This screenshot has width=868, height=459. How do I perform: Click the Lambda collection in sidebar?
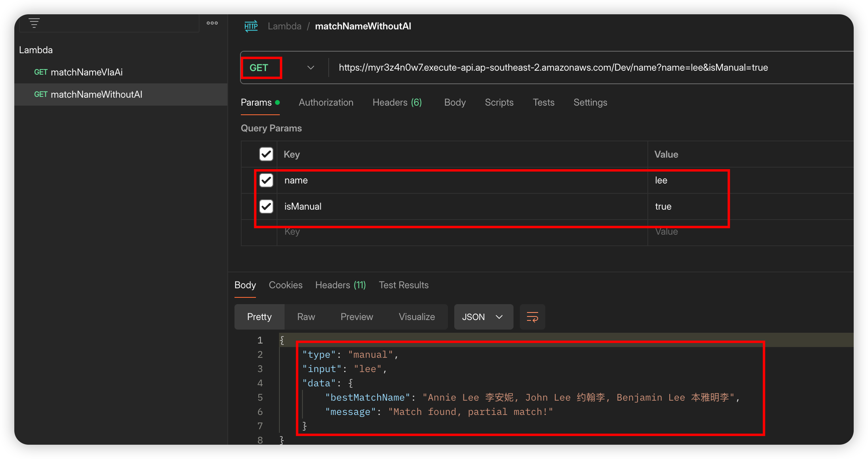click(x=36, y=50)
